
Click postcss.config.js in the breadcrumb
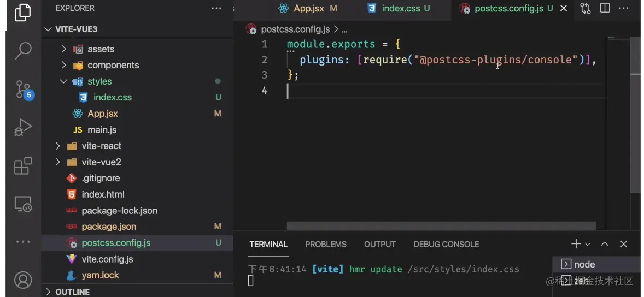(x=295, y=29)
